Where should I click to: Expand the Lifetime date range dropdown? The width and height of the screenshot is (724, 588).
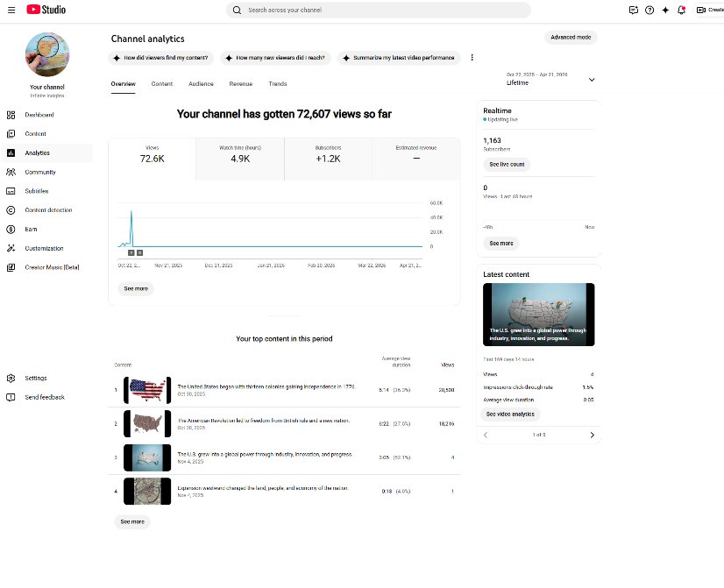[x=550, y=80]
